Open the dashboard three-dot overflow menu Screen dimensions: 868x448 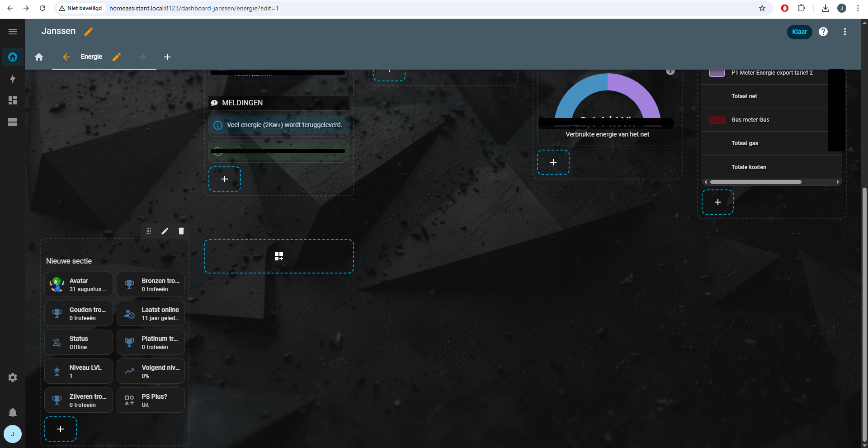(844, 32)
